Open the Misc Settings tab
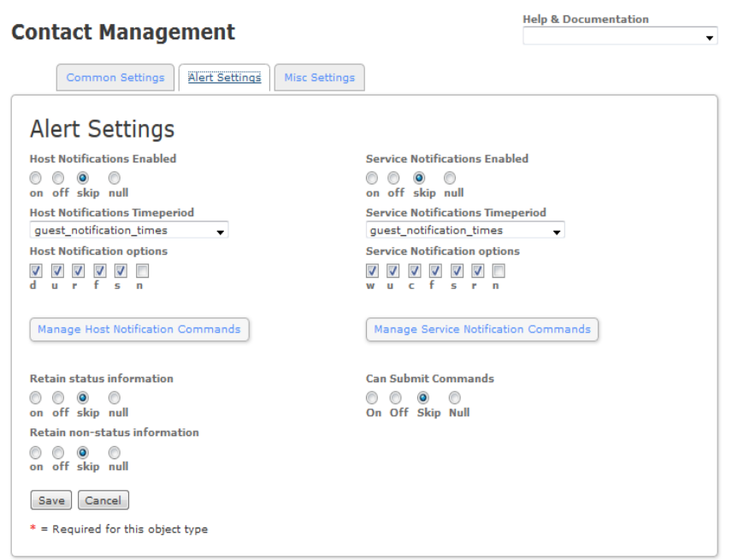Image resolution: width=732 pixels, height=560 pixels. point(319,78)
